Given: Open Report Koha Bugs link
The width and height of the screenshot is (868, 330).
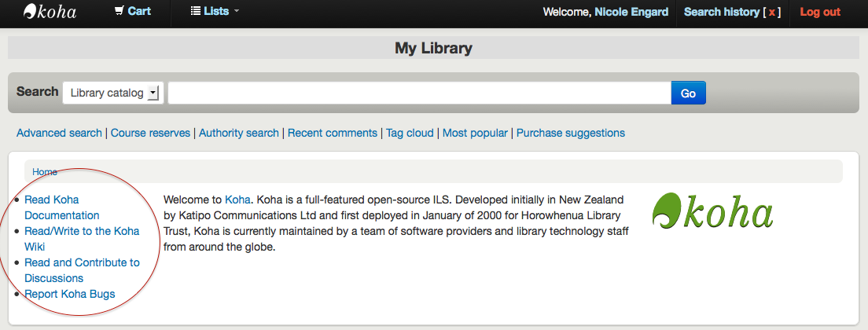Looking at the screenshot, I should pyautogui.click(x=70, y=294).
